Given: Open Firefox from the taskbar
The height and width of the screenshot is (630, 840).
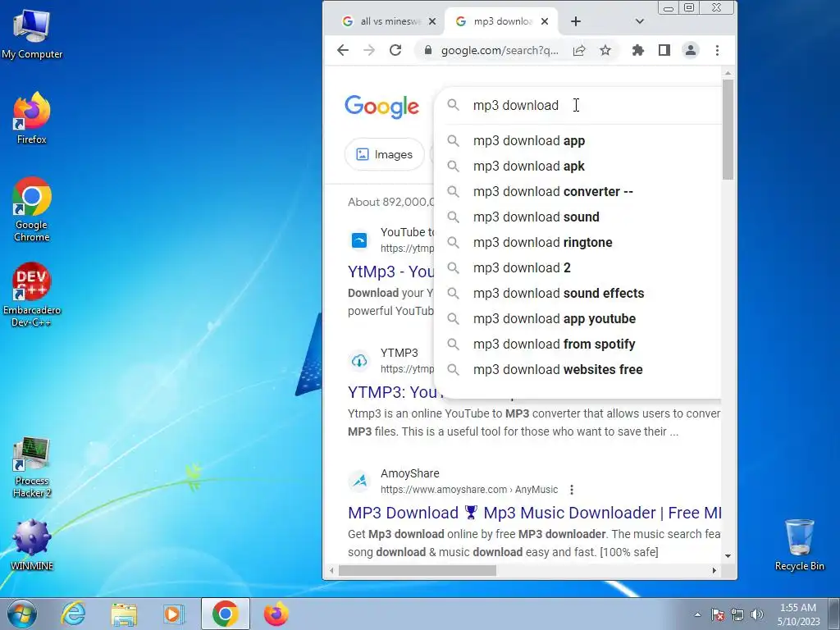Looking at the screenshot, I should [x=276, y=614].
